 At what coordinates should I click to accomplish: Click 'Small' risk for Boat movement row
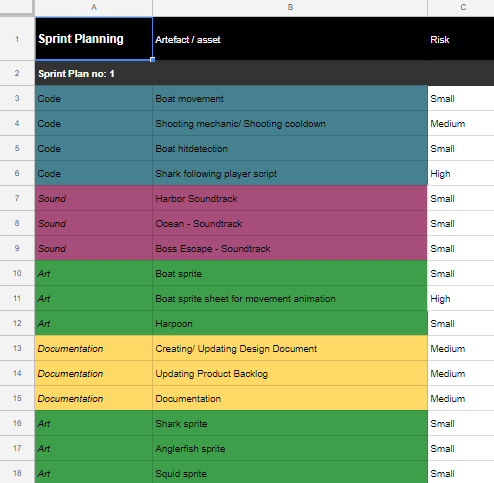click(x=461, y=98)
